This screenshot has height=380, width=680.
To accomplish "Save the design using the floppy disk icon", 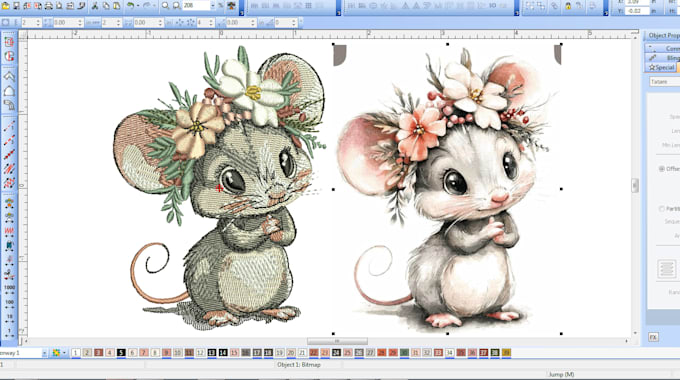I will click(x=16, y=6).
